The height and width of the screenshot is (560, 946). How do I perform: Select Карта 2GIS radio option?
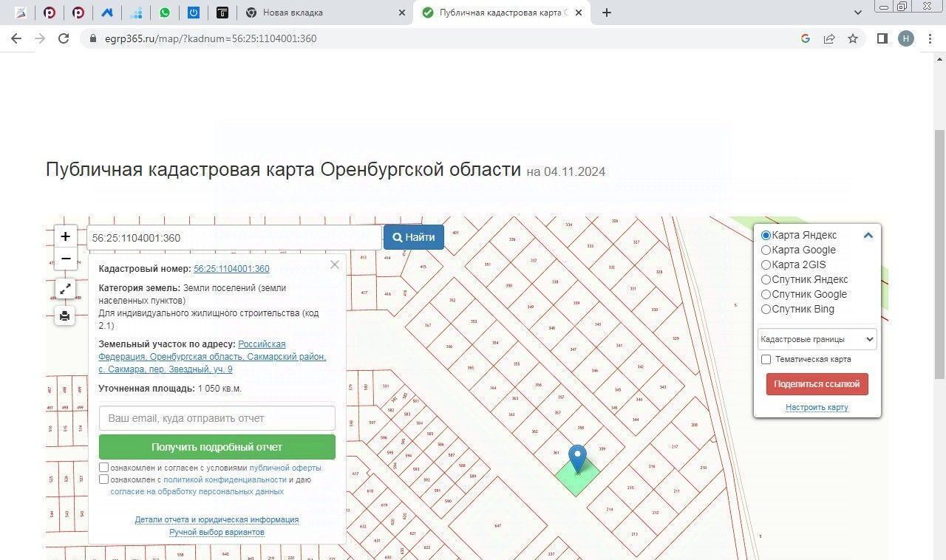766,264
